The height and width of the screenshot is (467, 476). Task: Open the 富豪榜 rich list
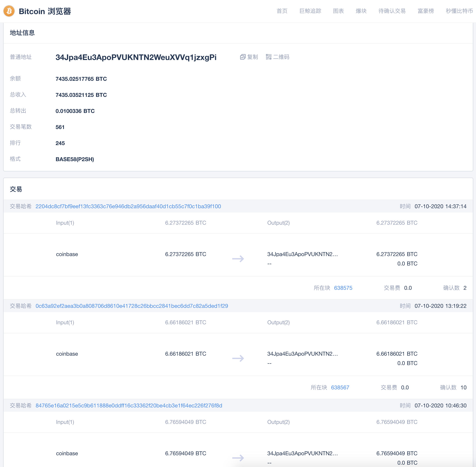tap(426, 11)
